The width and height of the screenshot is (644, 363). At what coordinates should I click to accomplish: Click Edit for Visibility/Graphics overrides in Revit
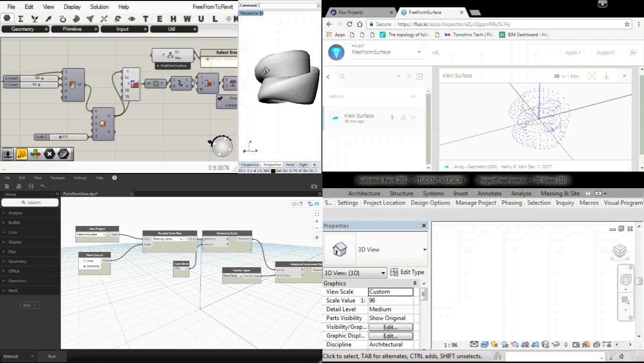[x=390, y=327]
